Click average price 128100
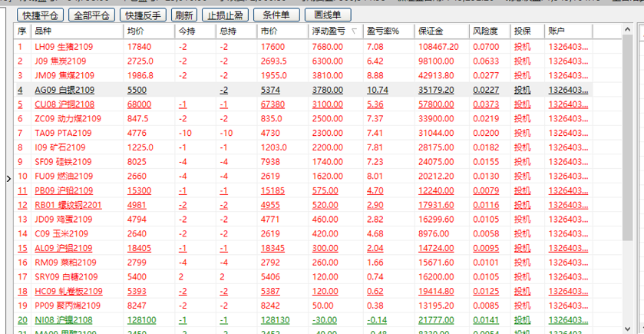Image resolution: width=644 pixels, height=334 pixels. click(x=142, y=320)
